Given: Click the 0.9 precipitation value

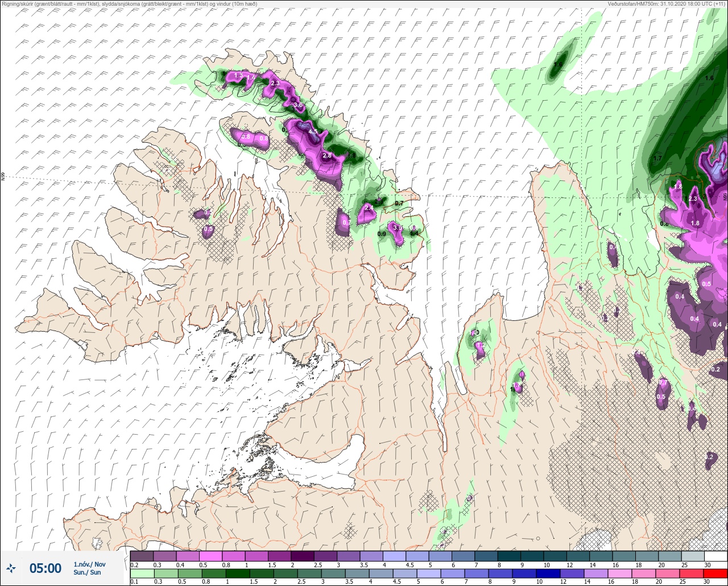Looking at the screenshot, I should click(x=382, y=234).
